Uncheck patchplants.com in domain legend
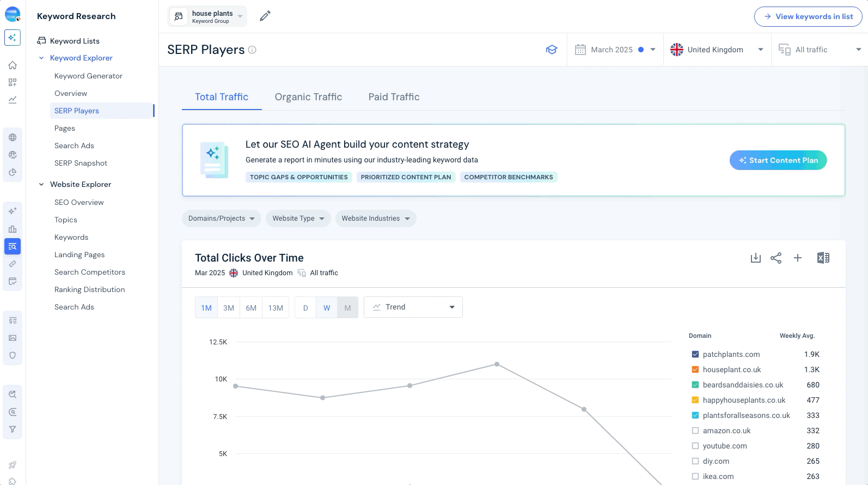Image resolution: width=868 pixels, height=485 pixels. [x=695, y=354]
